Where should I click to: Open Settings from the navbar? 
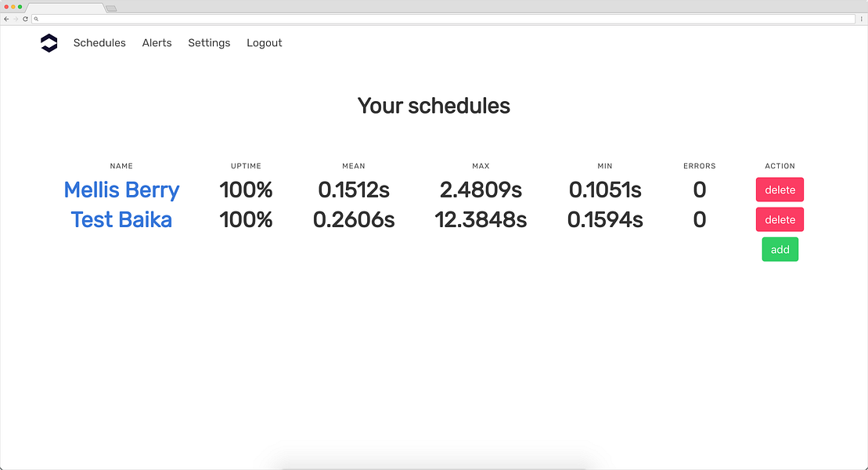209,43
